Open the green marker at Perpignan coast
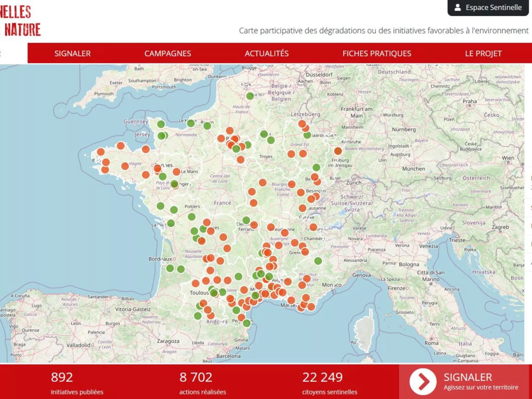 247,323
